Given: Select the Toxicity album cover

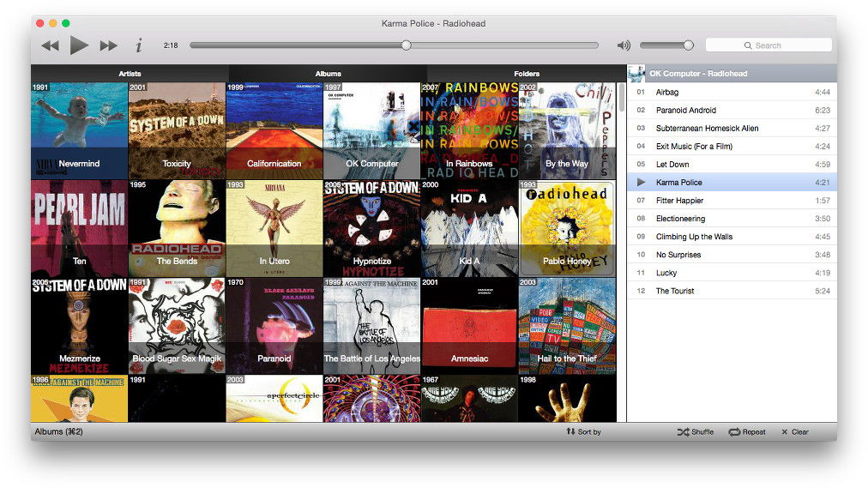Looking at the screenshot, I should pyautogui.click(x=177, y=130).
